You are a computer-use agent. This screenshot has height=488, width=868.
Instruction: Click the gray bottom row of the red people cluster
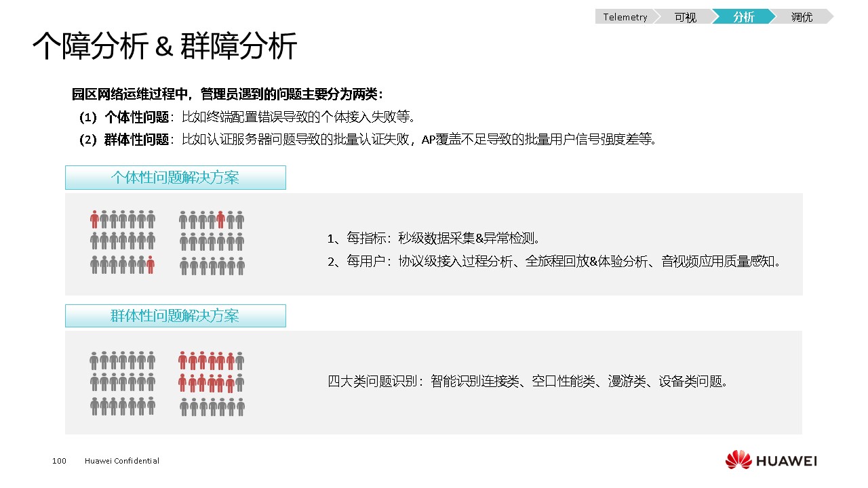click(212, 406)
